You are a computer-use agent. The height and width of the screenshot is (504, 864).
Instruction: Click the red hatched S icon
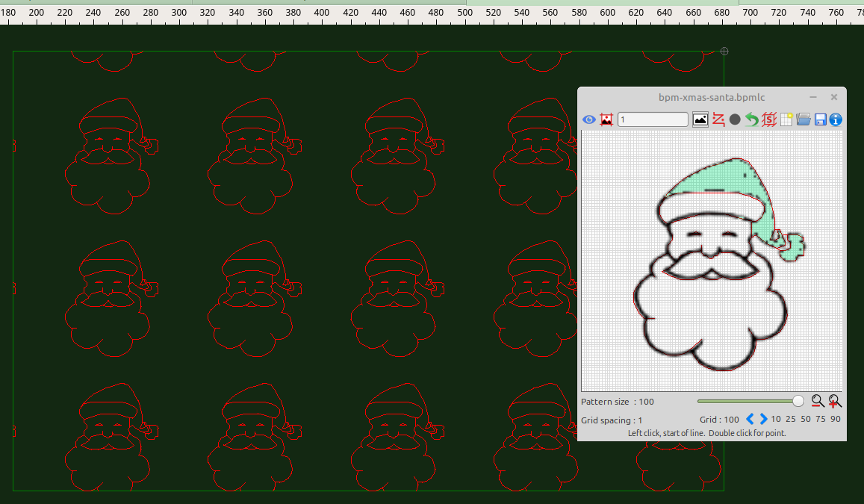click(x=769, y=119)
